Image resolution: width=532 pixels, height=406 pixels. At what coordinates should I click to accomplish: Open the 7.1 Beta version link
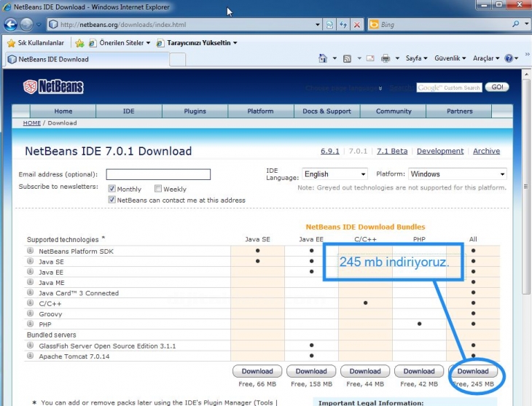tap(391, 151)
